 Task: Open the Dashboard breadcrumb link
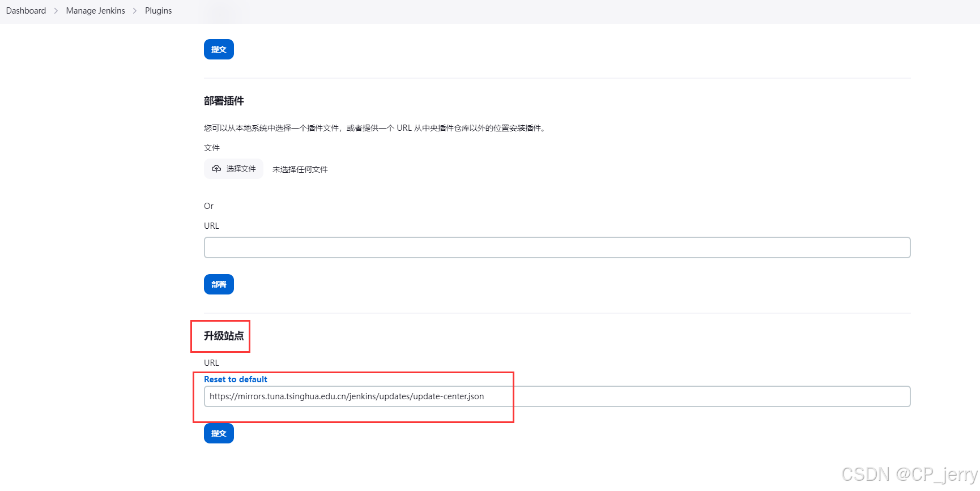(x=26, y=11)
